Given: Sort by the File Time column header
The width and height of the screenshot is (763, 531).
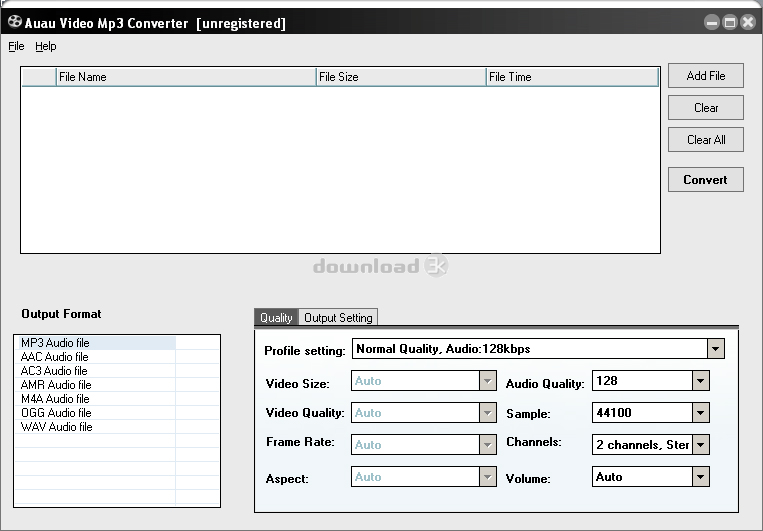Looking at the screenshot, I should point(572,77).
